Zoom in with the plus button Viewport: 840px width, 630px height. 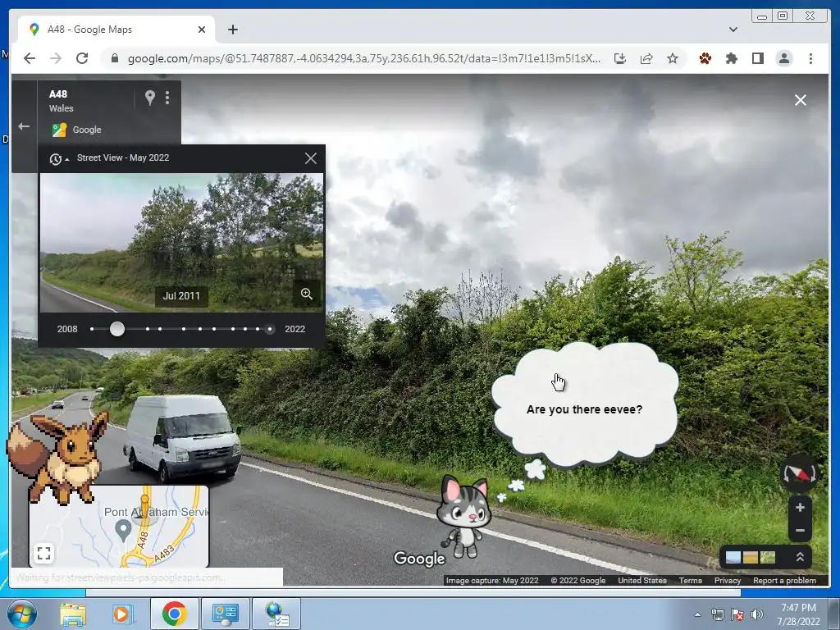click(800, 507)
